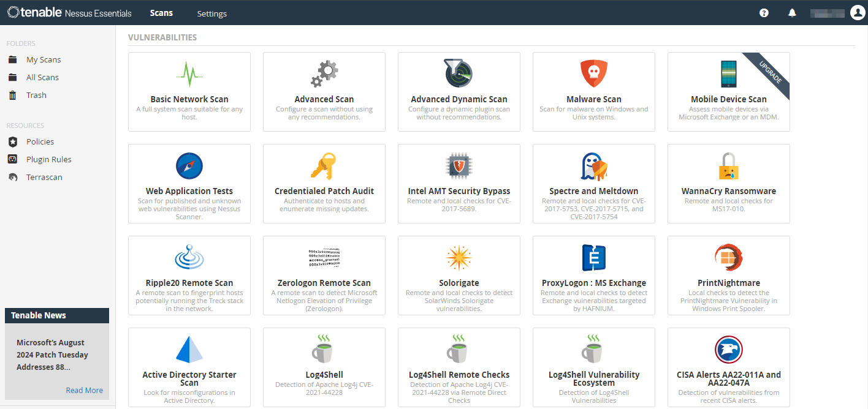Click the Log4Shell Remote Checks cup icon

(x=459, y=349)
